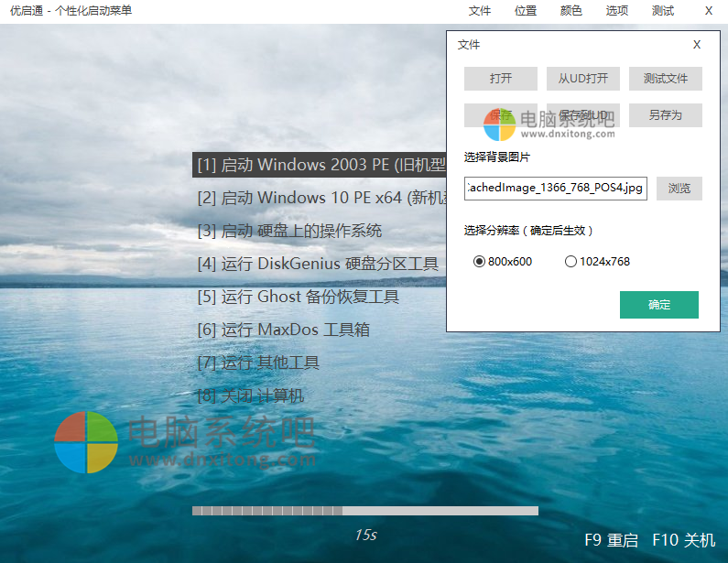This screenshot has width=728, height=563.
Task: Open the 位置 menu
Action: (x=525, y=11)
